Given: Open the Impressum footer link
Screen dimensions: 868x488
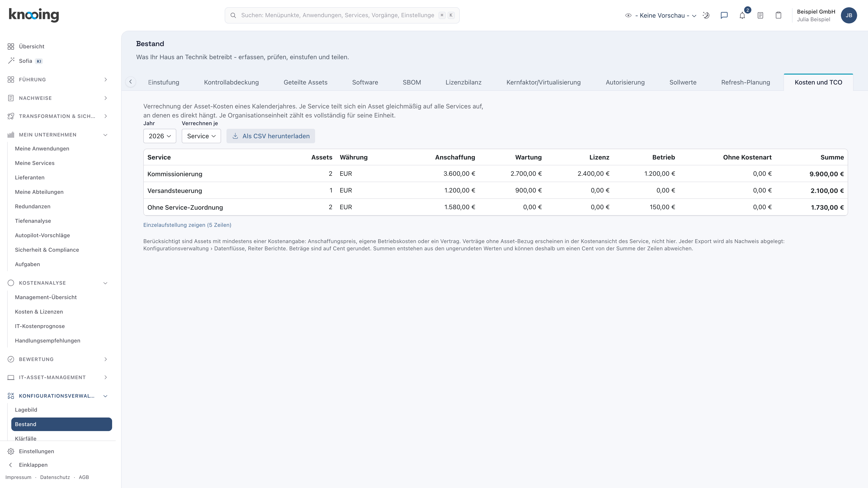Looking at the screenshot, I should [18, 477].
